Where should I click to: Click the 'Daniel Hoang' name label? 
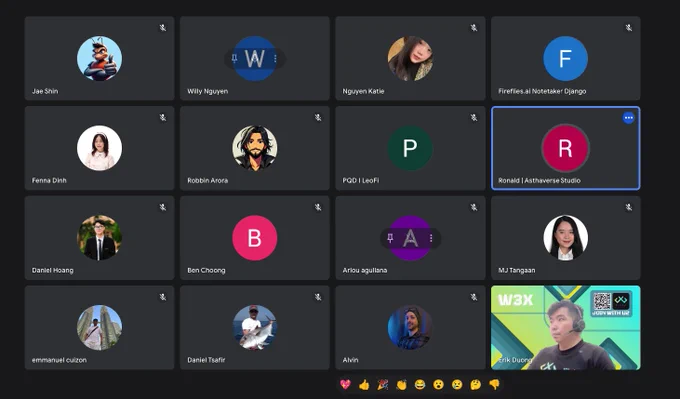point(52,270)
